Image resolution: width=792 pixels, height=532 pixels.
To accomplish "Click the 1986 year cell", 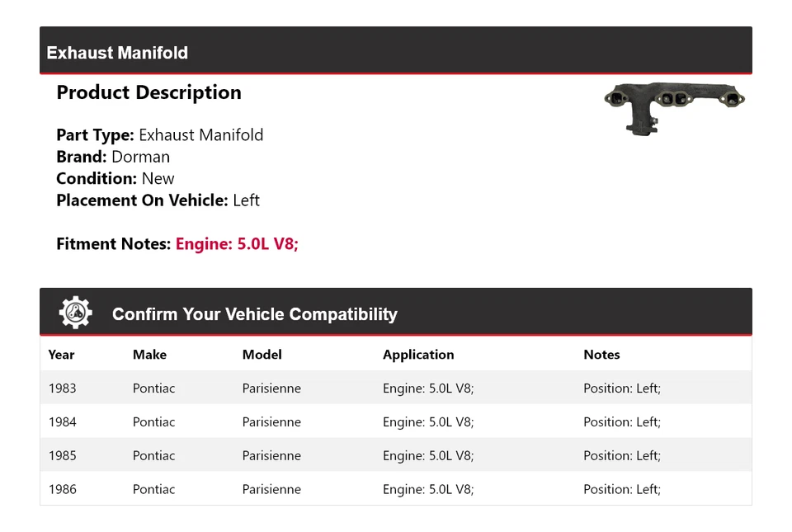I will 62,490.
